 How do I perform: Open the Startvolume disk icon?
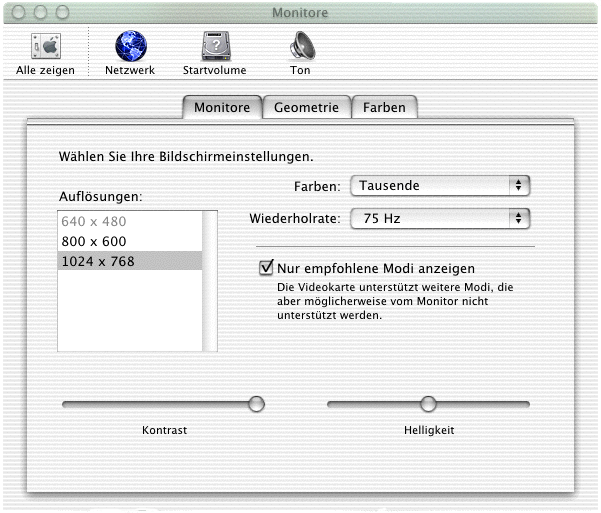coord(216,46)
